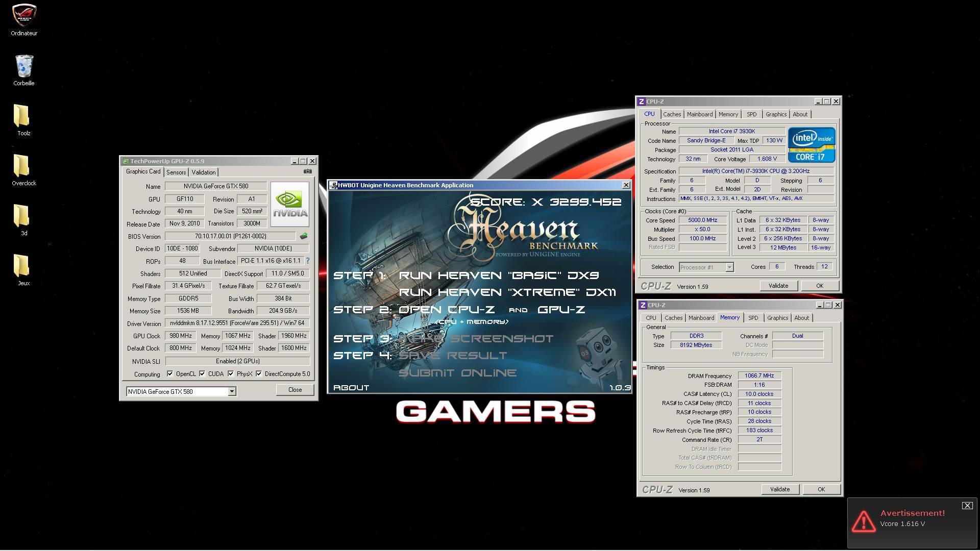Switch to the Validation tab in GPU-Z
This screenshot has width=980, height=551.
point(204,172)
